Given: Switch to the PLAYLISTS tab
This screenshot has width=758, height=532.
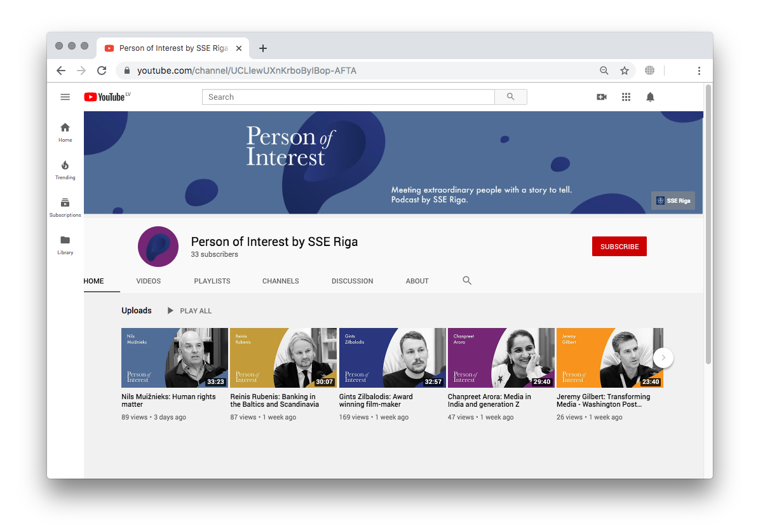Looking at the screenshot, I should (212, 281).
